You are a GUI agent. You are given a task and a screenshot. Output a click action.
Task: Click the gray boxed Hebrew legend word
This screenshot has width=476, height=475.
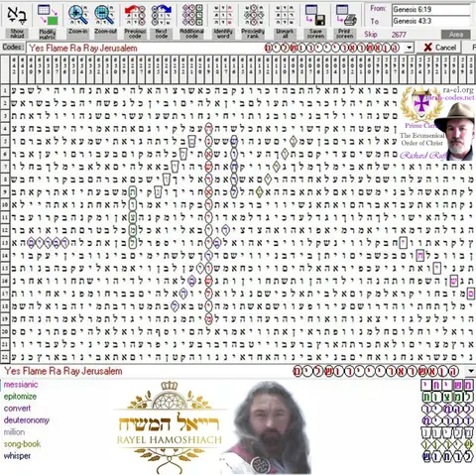coord(447,432)
